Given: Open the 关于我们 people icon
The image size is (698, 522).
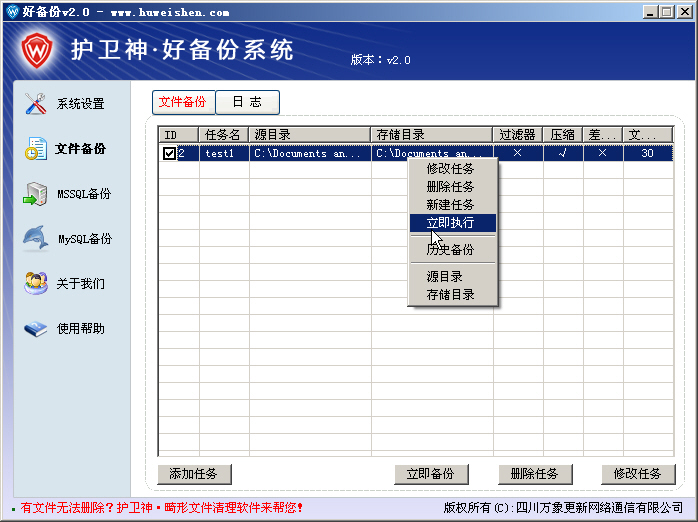Looking at the screenshot, I should tap(36, 283).
